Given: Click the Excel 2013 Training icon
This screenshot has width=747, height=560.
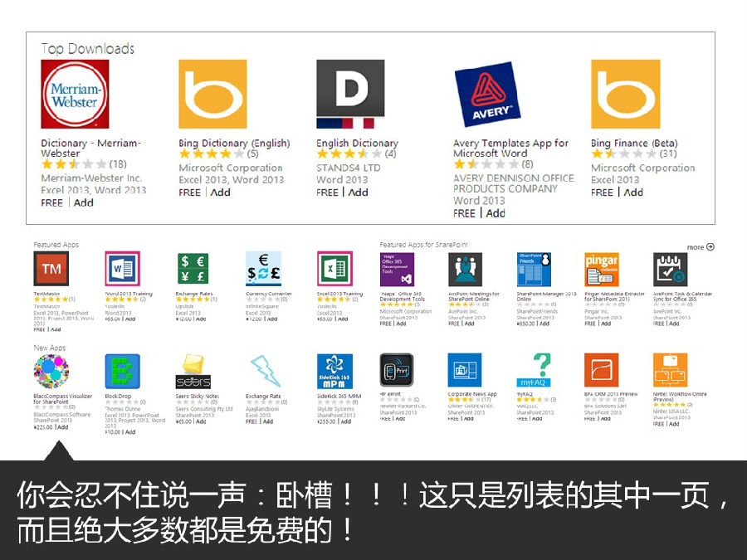Looking at the screenshot, I should pos(335,269).
